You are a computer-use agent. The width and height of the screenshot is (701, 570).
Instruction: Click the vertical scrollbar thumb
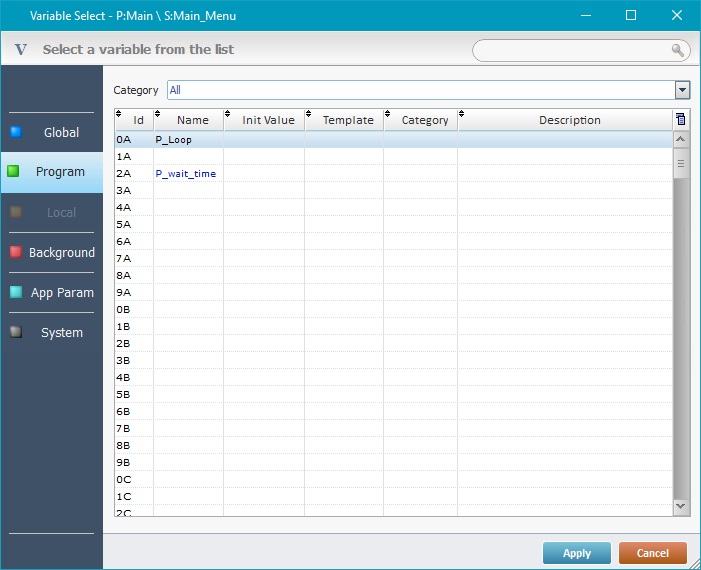(682, 164)
